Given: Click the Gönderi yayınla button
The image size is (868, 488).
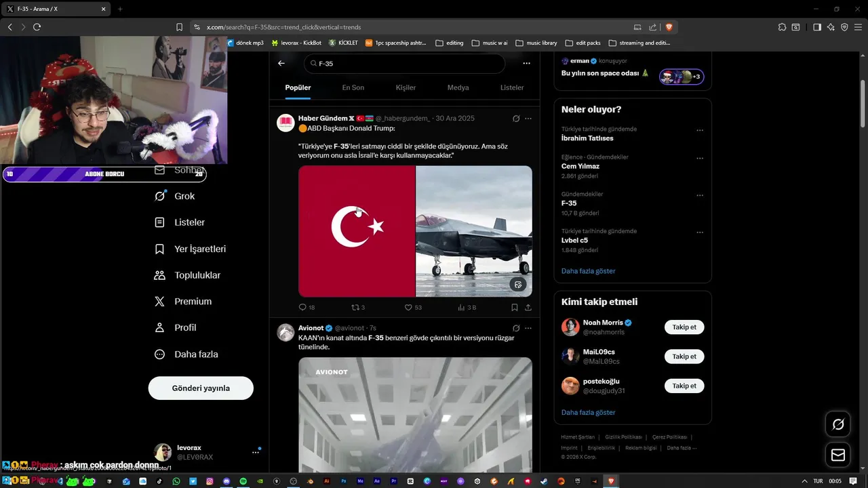Looking at the screenshot, I should pos(201,388).
